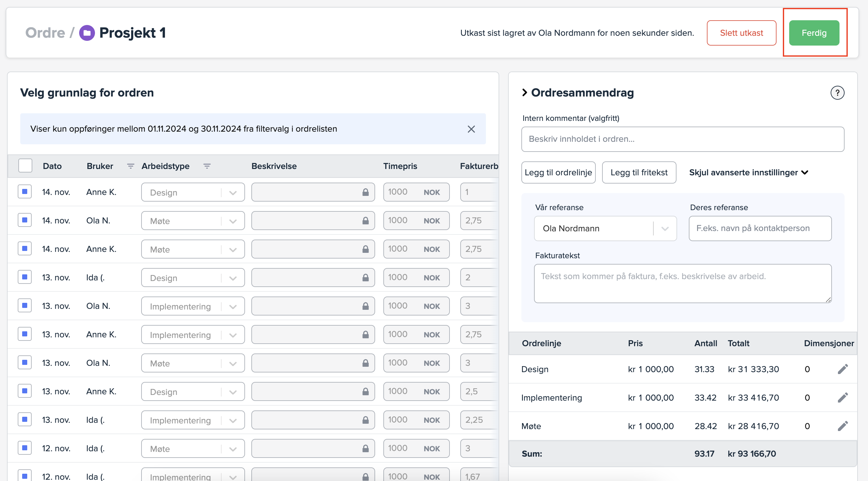
Task: Navigate to Ordre breadcrumb link
Action: (x=45, y=33)
